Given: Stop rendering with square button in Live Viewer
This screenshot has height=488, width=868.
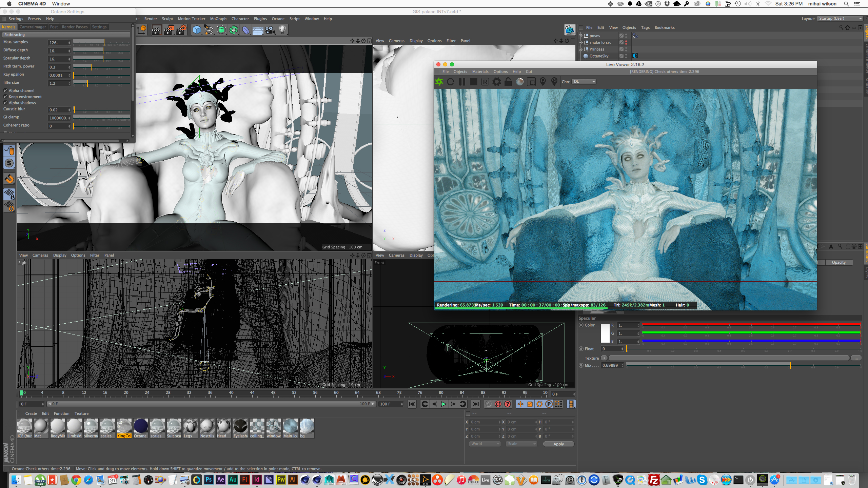Looking at the screenshot, I should point(474,82).
